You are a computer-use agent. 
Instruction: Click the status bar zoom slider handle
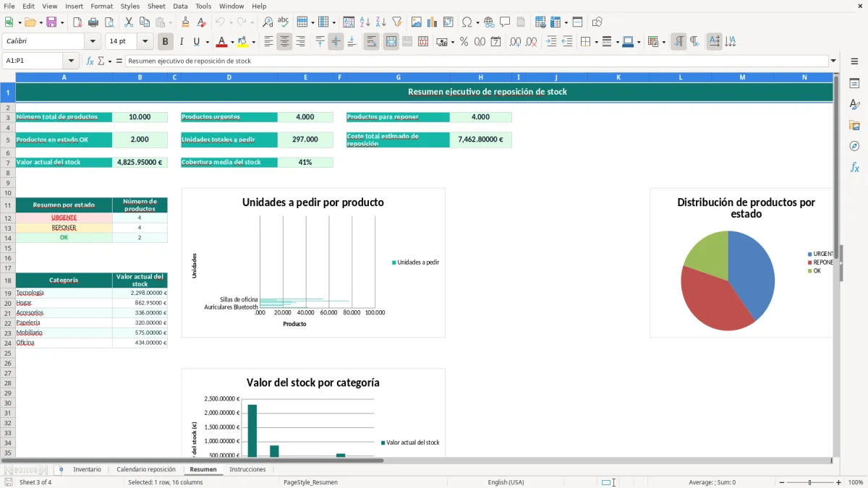(810, 482)
